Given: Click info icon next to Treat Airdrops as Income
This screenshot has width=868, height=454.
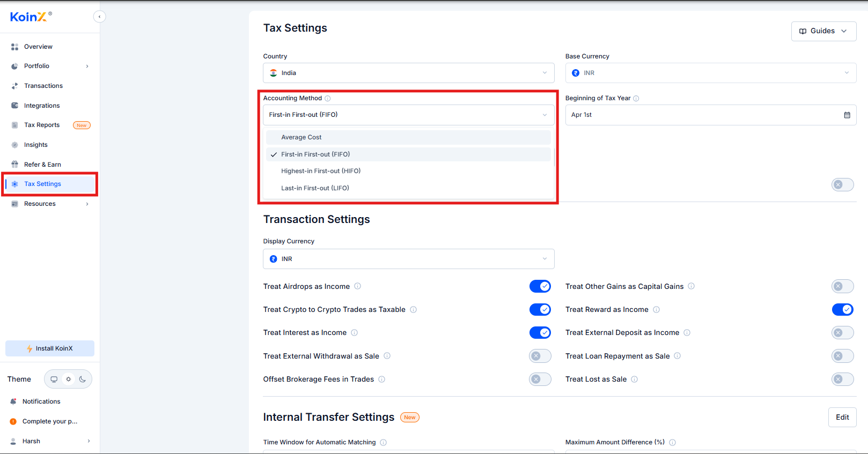Looking at the screenshot, I should (358, 286).
